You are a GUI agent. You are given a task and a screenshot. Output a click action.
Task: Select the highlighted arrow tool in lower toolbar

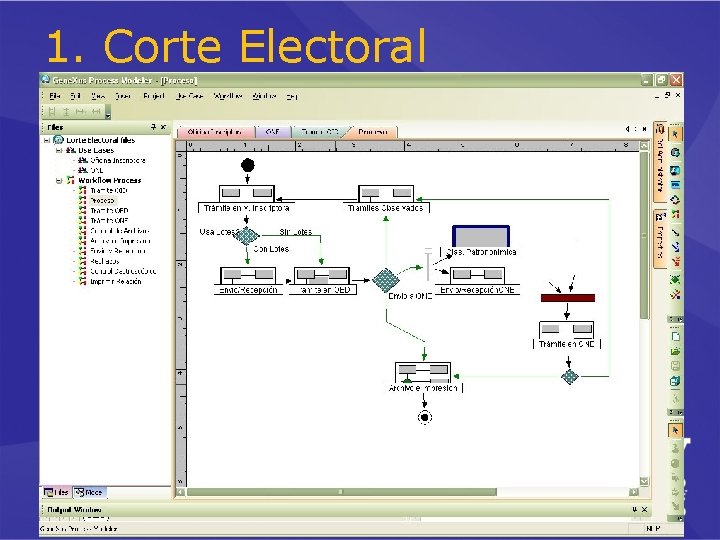[x=675, y=431]
